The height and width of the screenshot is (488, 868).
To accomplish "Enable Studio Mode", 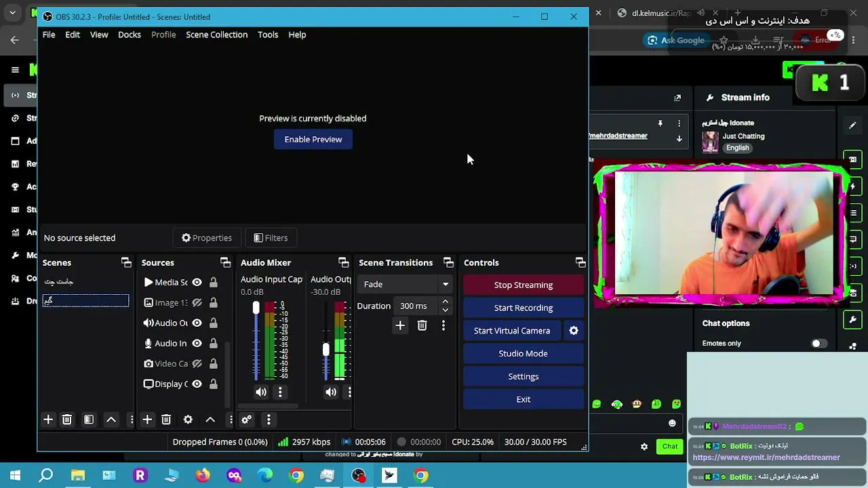I will (524, 354).
